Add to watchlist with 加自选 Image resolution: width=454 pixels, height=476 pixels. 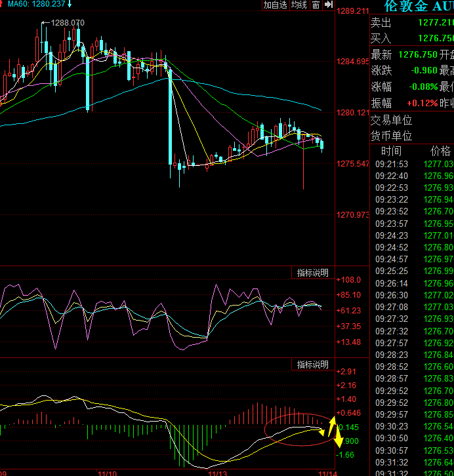[x=276, y=5]
